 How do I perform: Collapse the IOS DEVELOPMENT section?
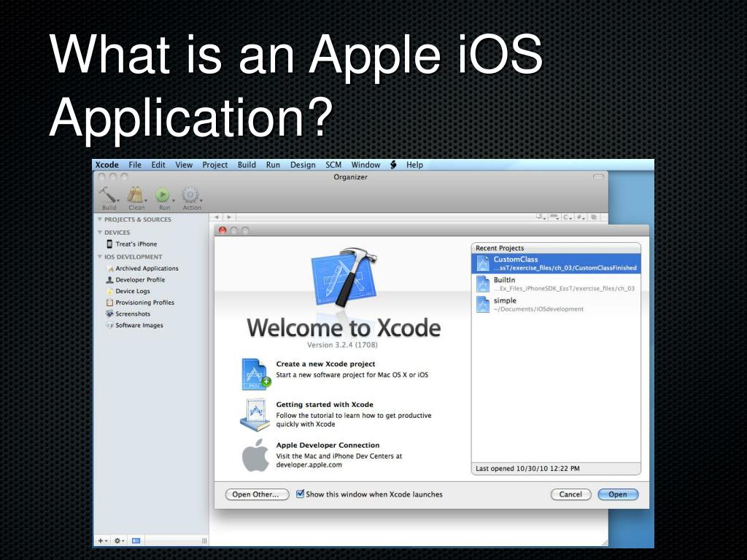click(99, 257)
